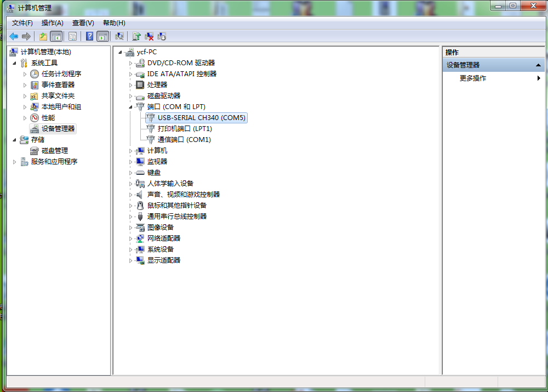The height and width of the screenshot is (392, 548).
Task: Collapse the 设备管理器 section header in actions pane
Action: [539, 65]
